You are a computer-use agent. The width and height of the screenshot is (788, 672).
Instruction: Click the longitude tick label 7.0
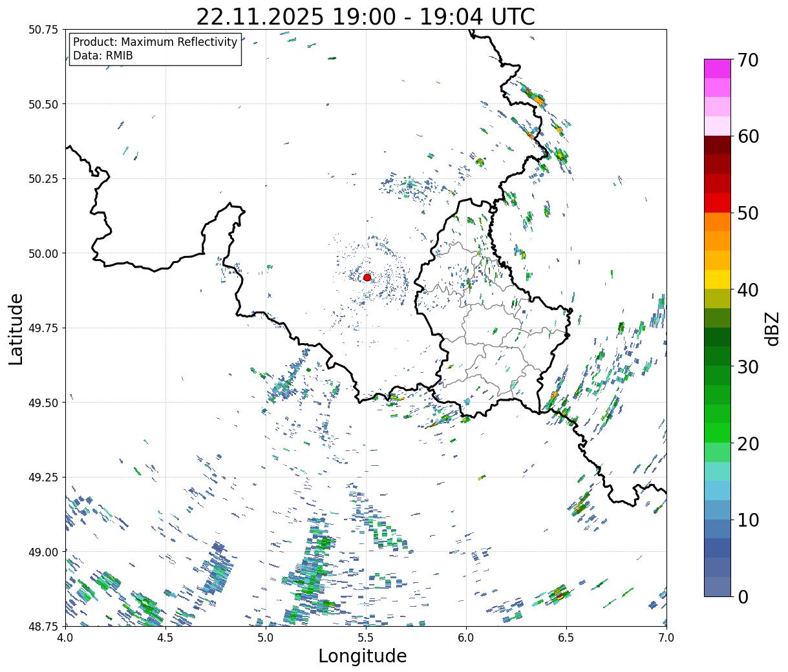pos(666,638)
